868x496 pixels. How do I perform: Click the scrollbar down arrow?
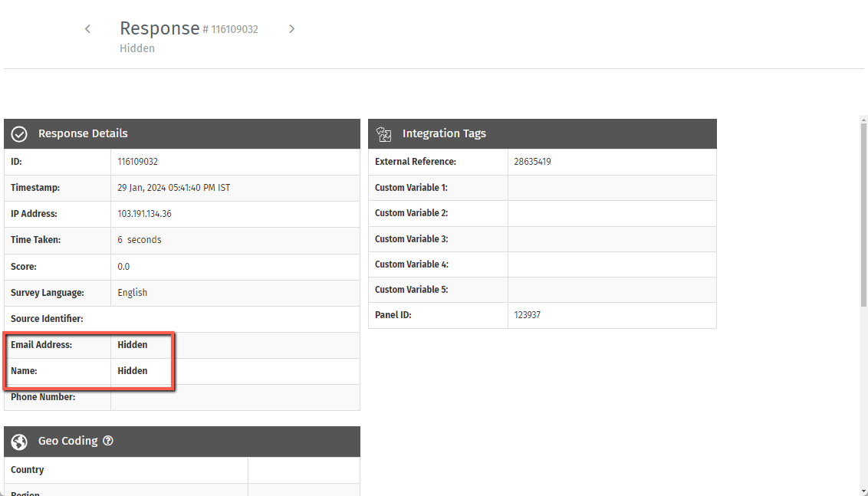864,491
